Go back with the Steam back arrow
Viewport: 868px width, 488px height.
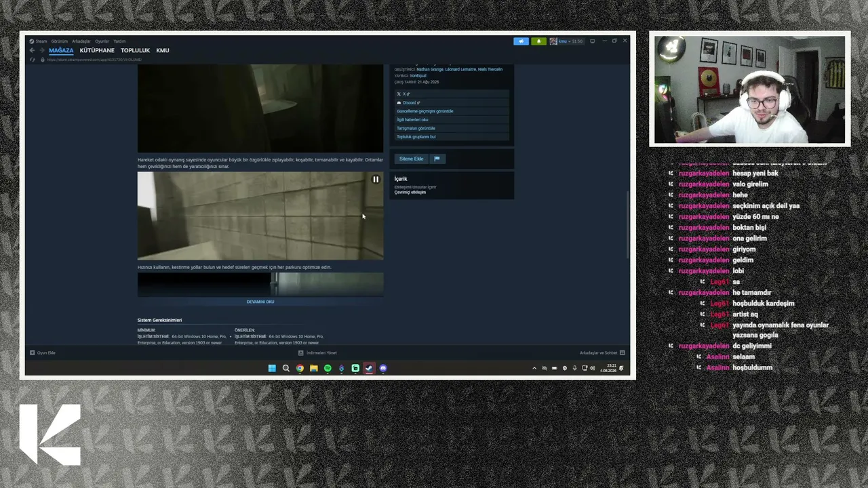[x=32, y=50]
